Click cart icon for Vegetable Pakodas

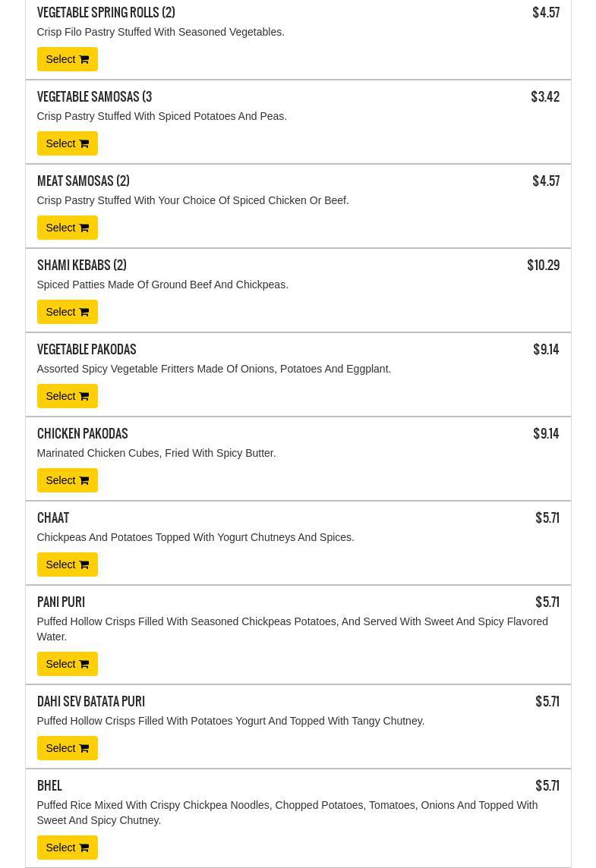(84, 396)
